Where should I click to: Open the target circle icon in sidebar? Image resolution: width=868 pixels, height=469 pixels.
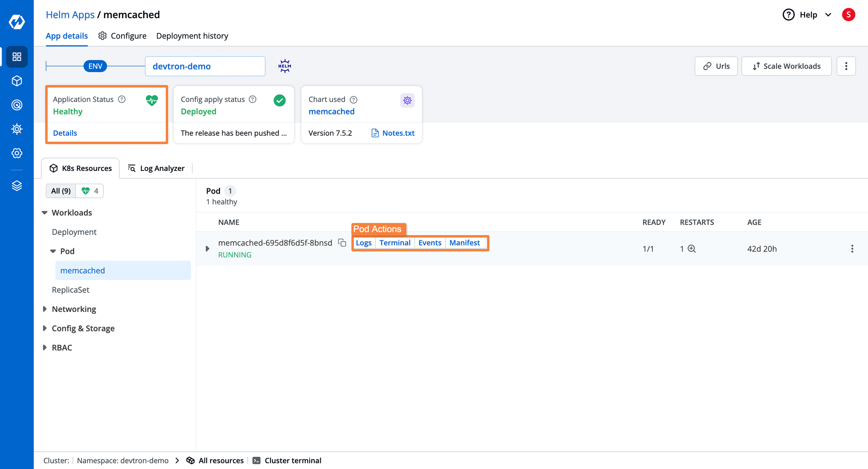[17, 105]
